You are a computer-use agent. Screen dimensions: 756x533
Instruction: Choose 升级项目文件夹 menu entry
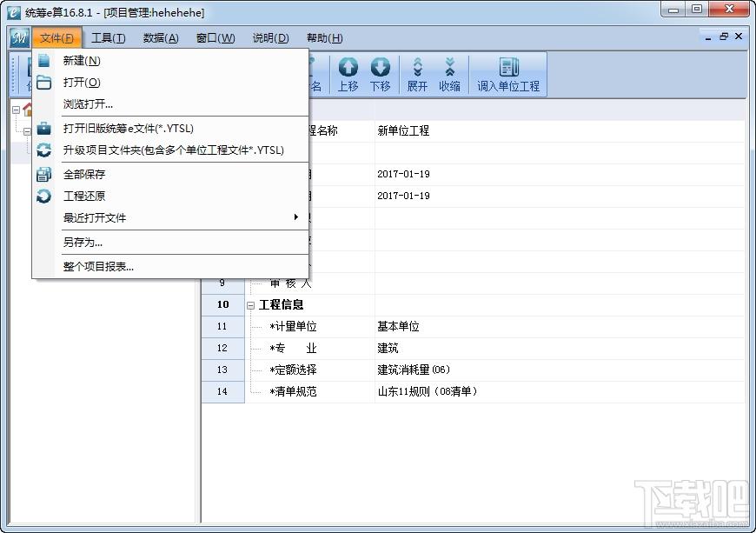pyautogui.click(x=173, y=150)
